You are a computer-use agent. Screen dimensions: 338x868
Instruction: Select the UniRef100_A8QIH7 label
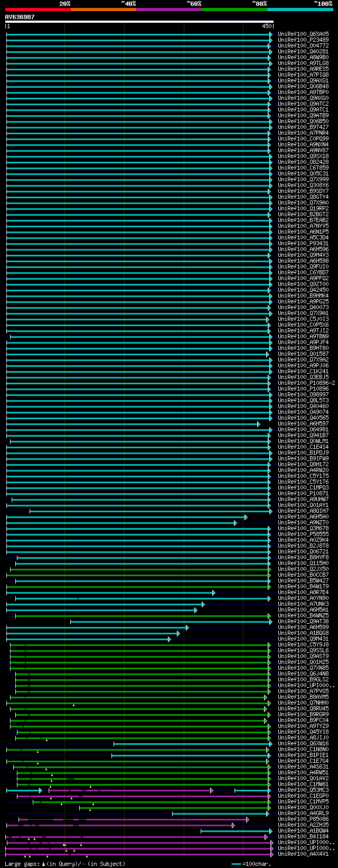[x=303, y=511]
